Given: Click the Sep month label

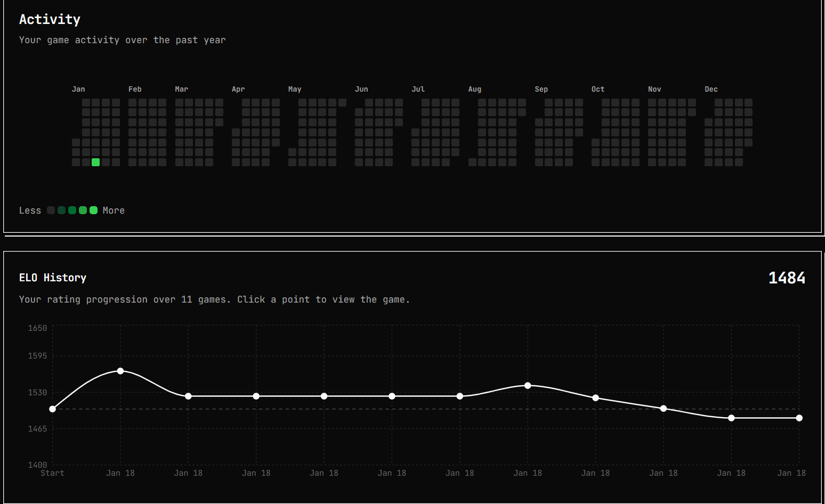Looking at the screenshot, I should tap(541, 89).
